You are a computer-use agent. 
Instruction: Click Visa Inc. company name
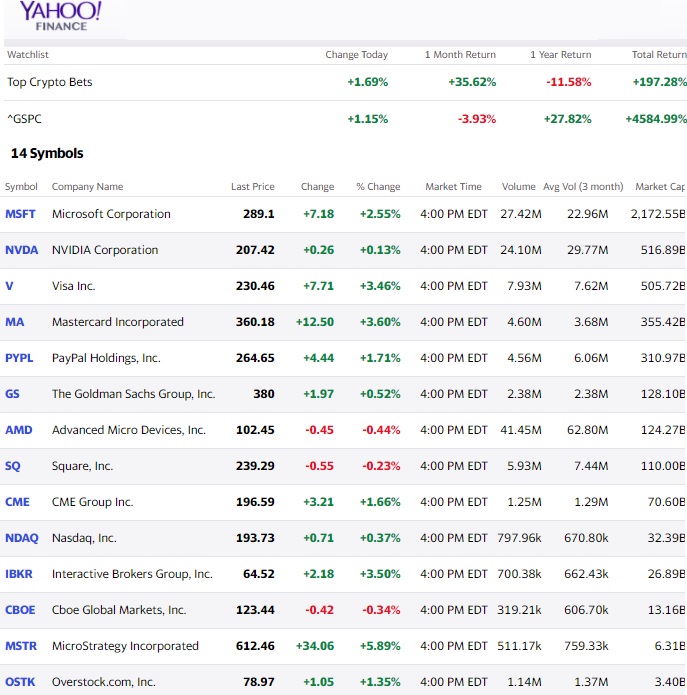[x=74, y=286]
